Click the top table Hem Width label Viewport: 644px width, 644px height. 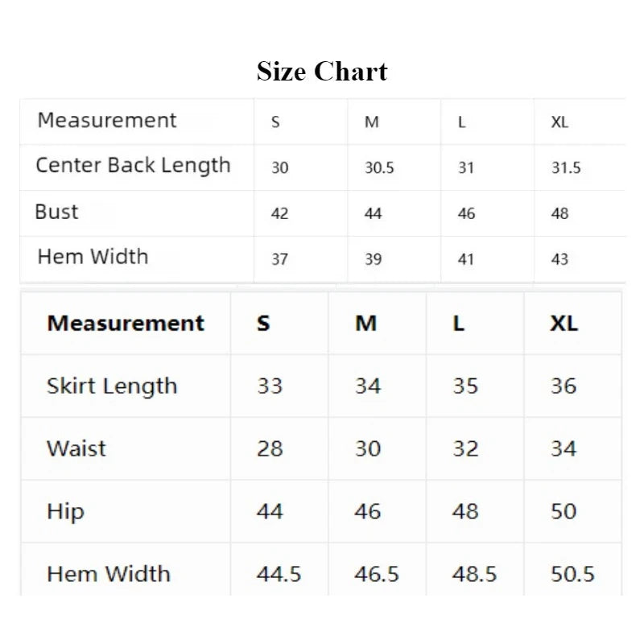point(93,257)
